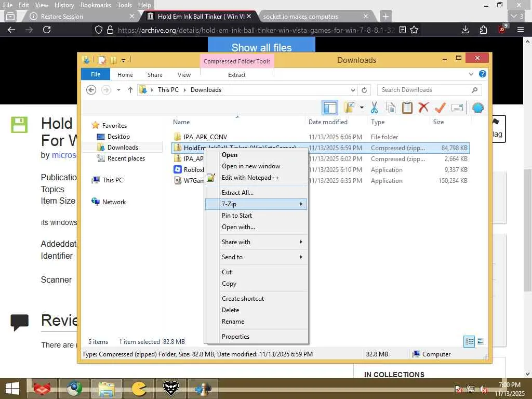Switch to details view icon in status bar
This screenshot has height=399, width=532.
click(469, 341)
